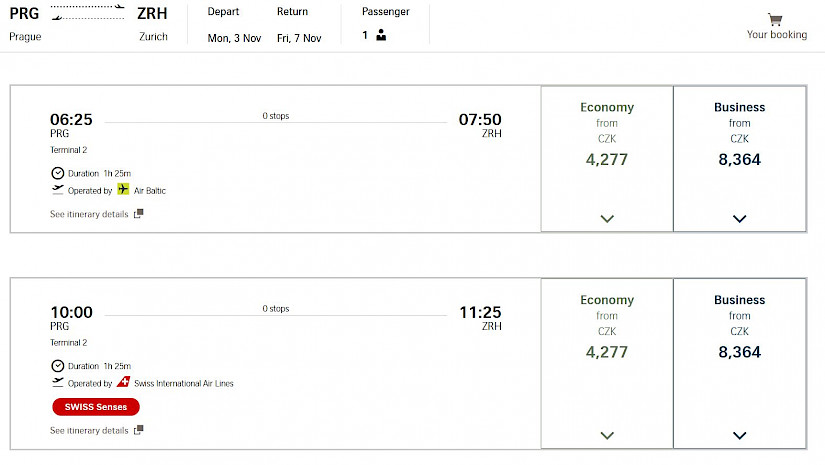Open the Your booking cart icon
The width and height of the screenshot is (825, 465).
coord(775,19)
